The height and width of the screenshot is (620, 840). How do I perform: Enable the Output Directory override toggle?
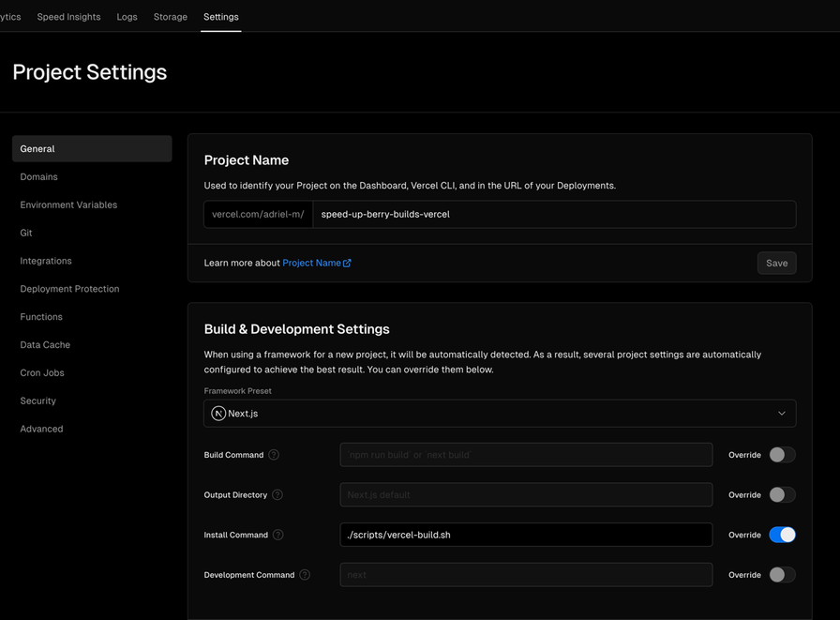click(782, 494)
